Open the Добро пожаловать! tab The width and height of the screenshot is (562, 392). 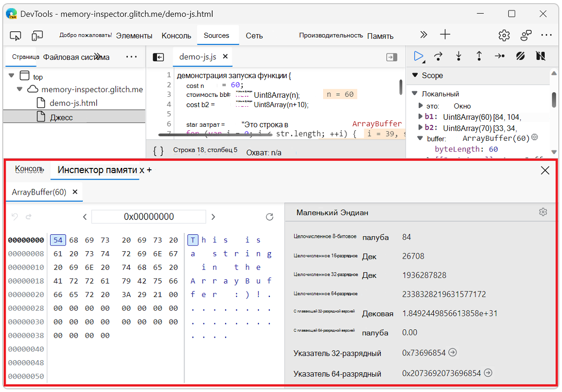(86, 35)
